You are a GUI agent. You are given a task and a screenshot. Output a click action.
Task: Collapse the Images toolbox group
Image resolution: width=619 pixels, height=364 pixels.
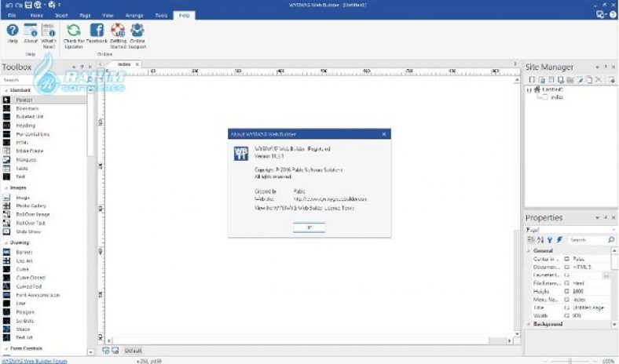tap(6, 188)
